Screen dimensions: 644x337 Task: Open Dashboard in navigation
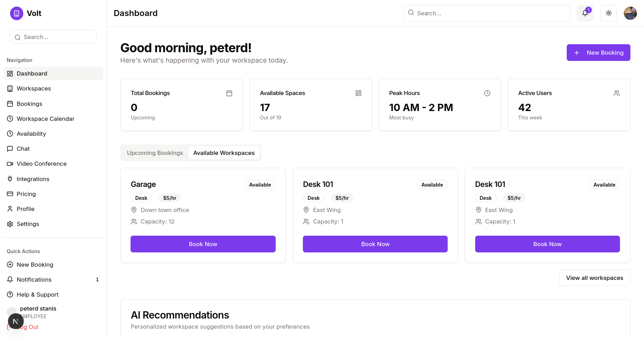53,73
